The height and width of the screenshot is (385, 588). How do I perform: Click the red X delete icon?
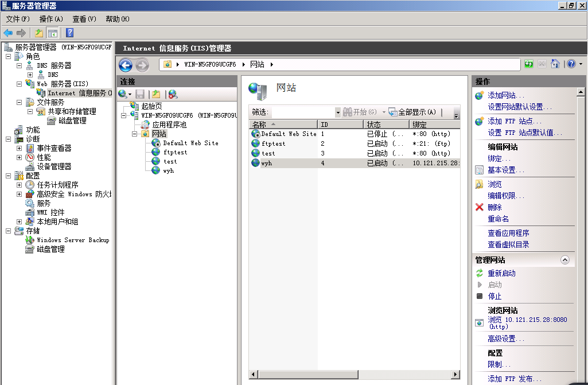[479, 207]
